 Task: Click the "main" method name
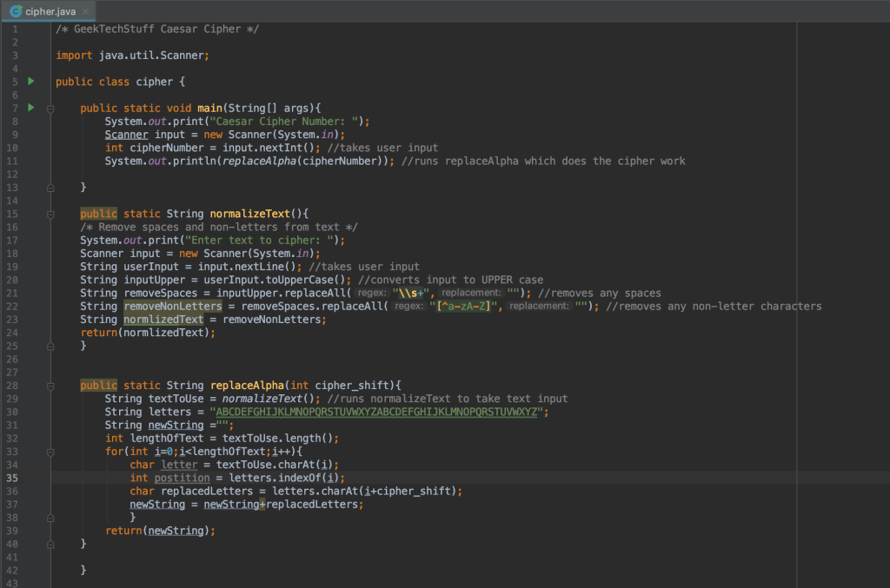tap(209, 109)
